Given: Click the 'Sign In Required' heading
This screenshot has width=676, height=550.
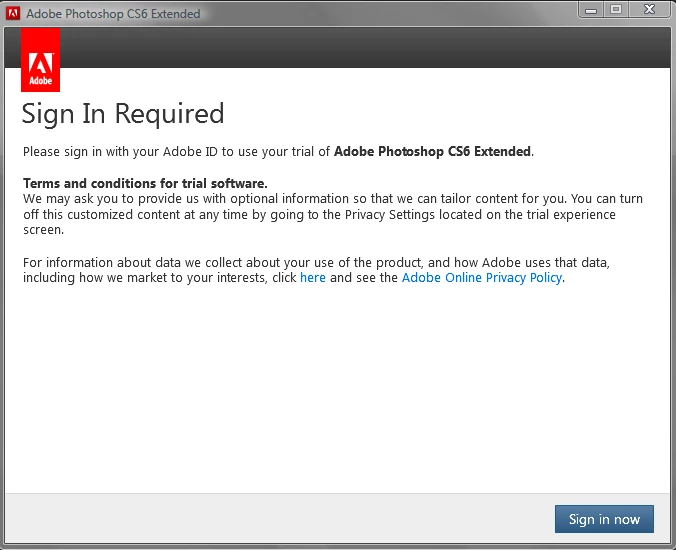Looking at the screenshot, I should pyautogui.click(x=123, y=114).
